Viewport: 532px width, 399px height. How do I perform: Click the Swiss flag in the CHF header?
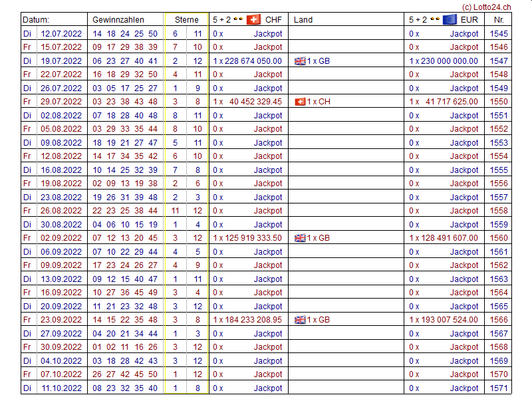pyautogui.click(x=253, y=20)
